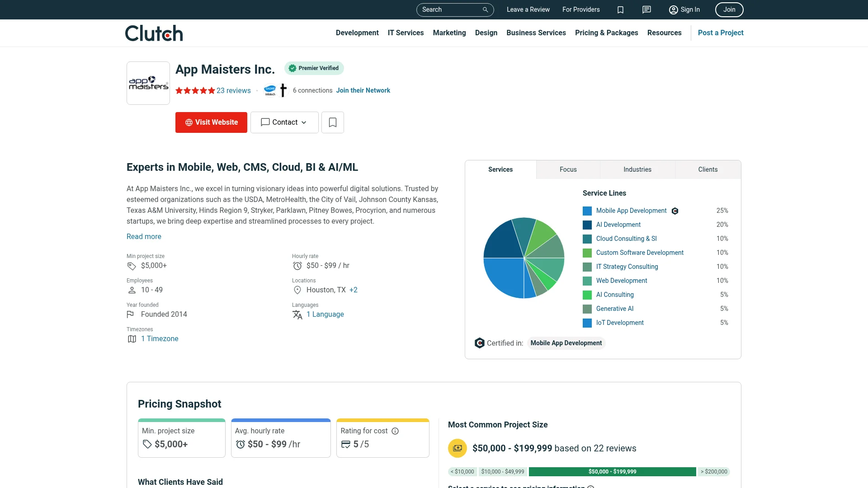This screenshot has height=488, width=868.
Task: Click Cloud Consulting & SI service line
Action: [x=626, y=239]
